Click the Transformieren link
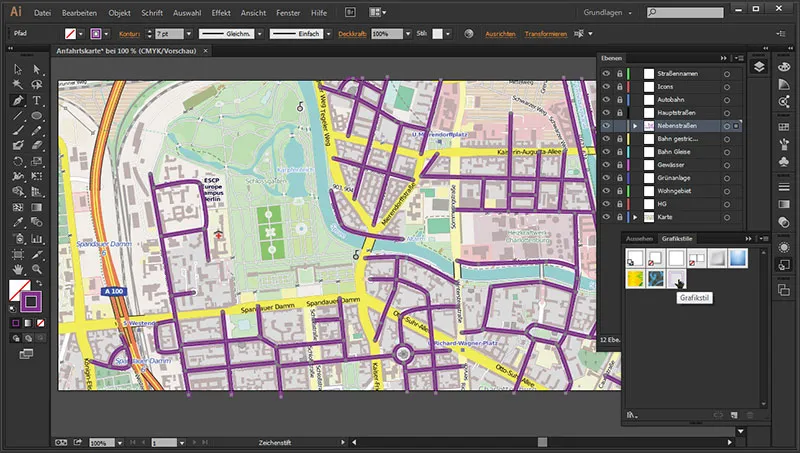800x453 pixels. click(x=545, y=34)
